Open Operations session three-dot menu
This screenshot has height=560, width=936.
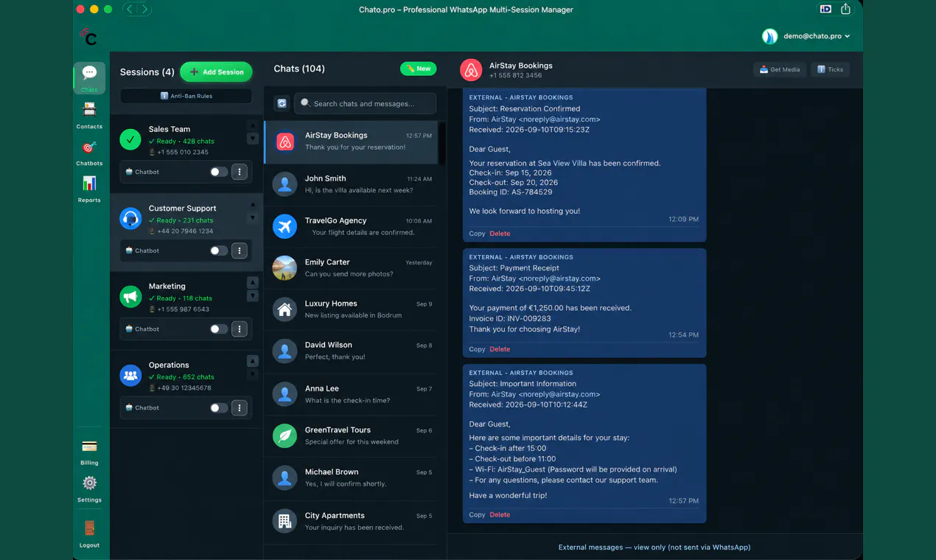(240, 407)
